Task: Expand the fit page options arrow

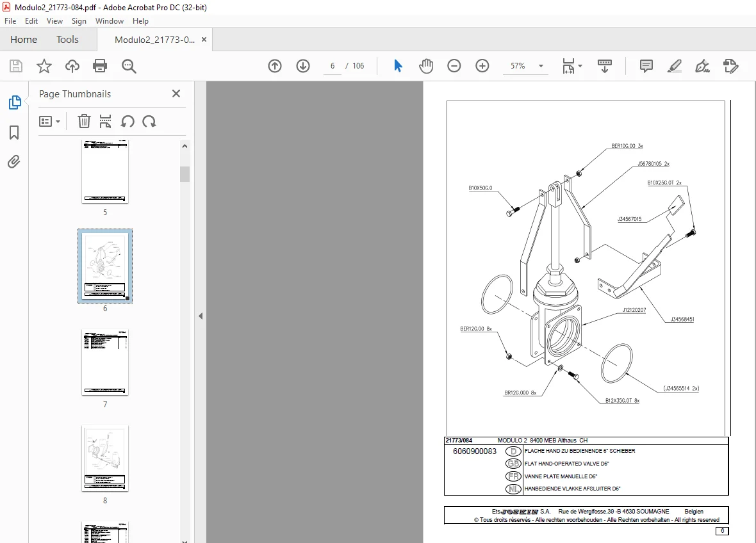Action: [580, 66]
